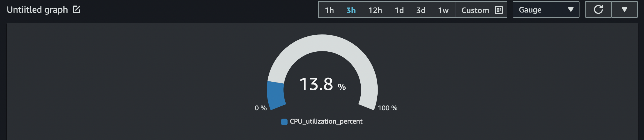Click the 100 % maximum gauge label
This screenshot has height=140, width=644.
(x=388, y=108)
